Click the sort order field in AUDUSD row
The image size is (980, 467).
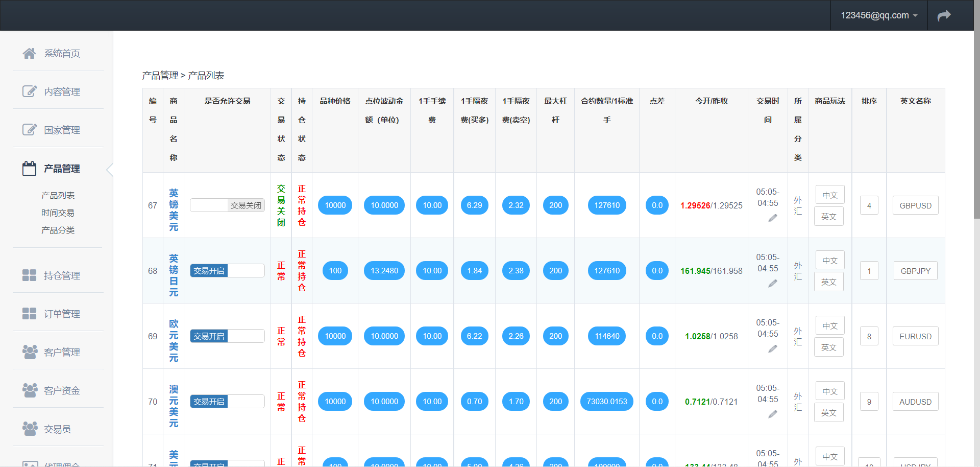[869, 402]
